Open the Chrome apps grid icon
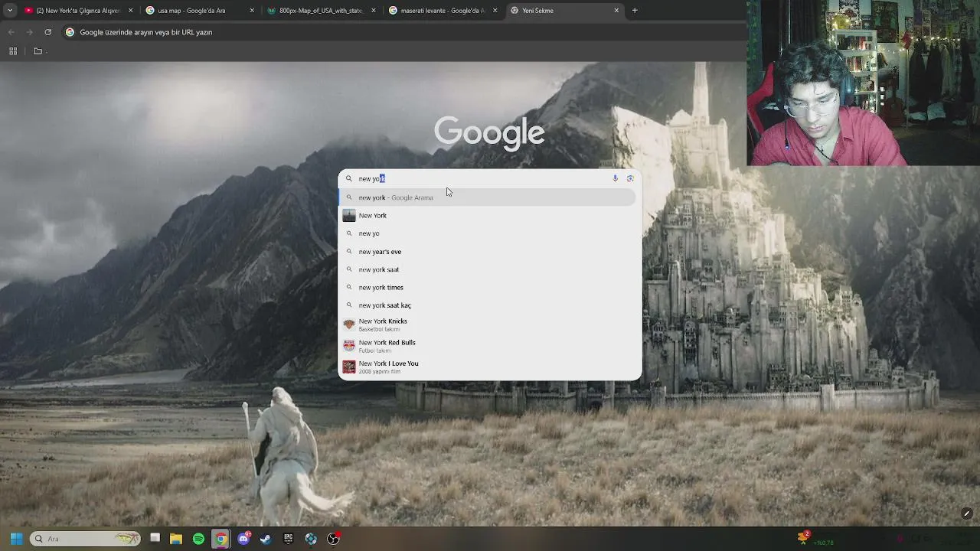Viewport: 980px width, 551px height. [x=13, y=51]
